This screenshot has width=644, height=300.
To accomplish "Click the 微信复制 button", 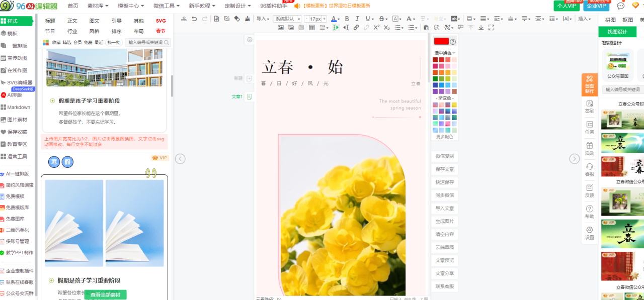I will (444, 156).
